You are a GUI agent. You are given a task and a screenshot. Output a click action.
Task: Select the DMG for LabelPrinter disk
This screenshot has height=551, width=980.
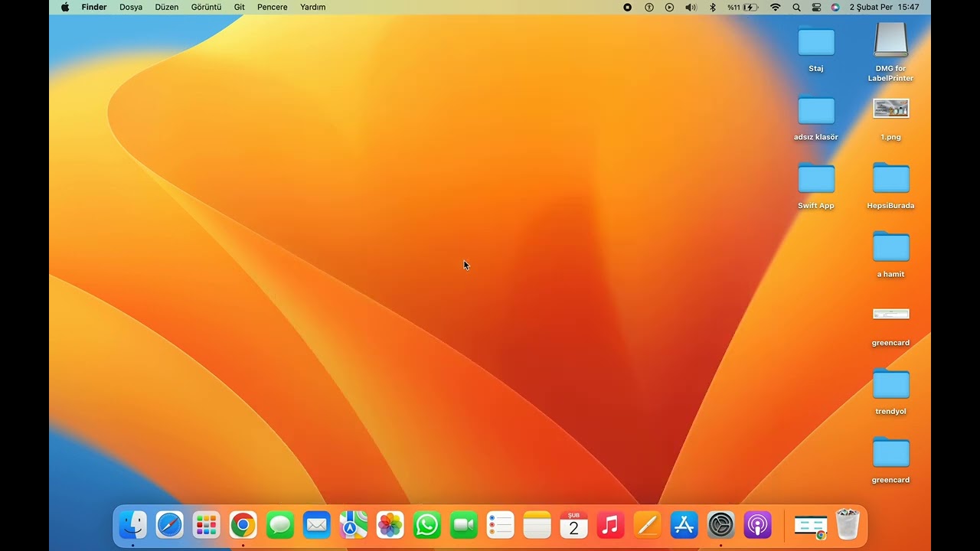coord(890,40)
